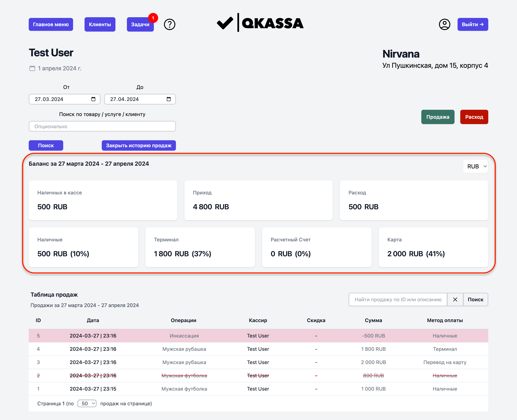Open the user profile icon
Image resolution: width=517 pixels, height=420 pixels.
(444, 24)
